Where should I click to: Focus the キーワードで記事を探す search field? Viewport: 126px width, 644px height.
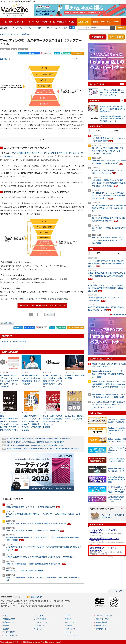click(x=93, y=28)
